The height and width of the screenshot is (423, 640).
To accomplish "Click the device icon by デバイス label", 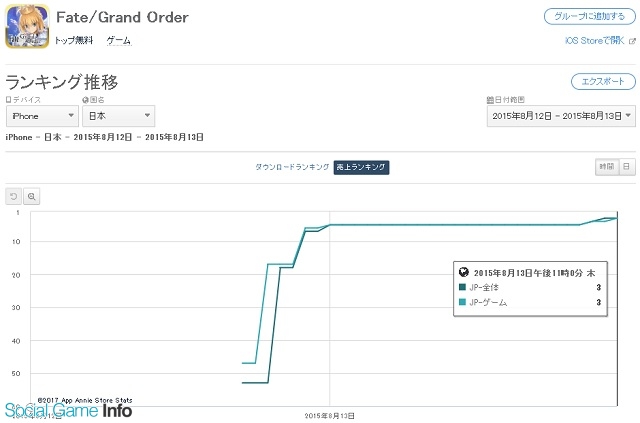I will pos(8,100).
